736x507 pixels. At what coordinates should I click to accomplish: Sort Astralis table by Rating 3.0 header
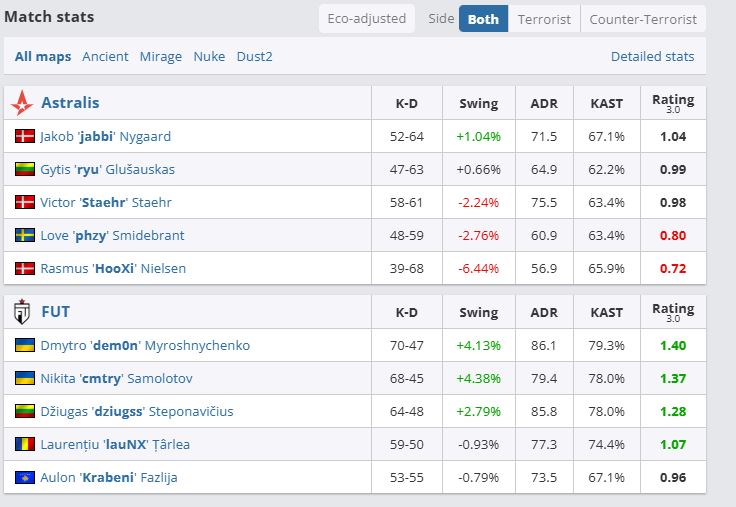tap(672, 103)
